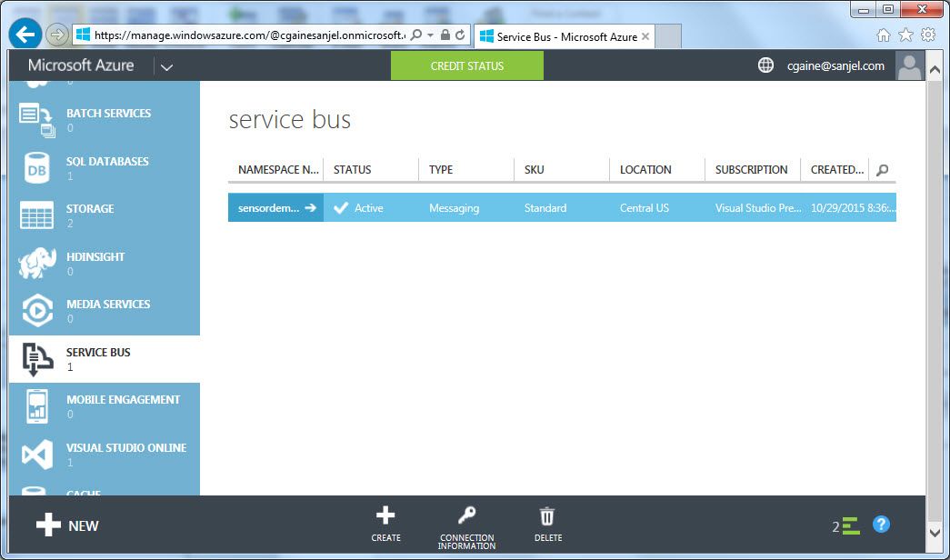Click the table search magnifier icon
Screen dimensions: 950x560
[883, 170]
